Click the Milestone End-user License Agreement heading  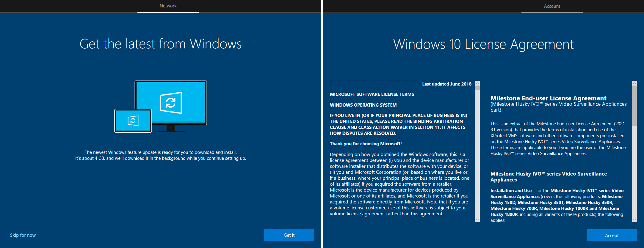pos(548,98)
